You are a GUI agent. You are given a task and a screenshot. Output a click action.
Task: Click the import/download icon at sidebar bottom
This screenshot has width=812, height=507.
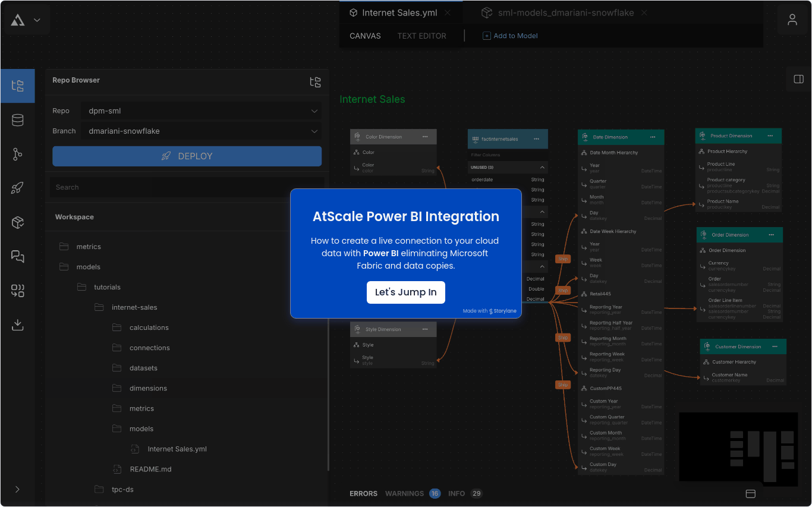point(18,325)
